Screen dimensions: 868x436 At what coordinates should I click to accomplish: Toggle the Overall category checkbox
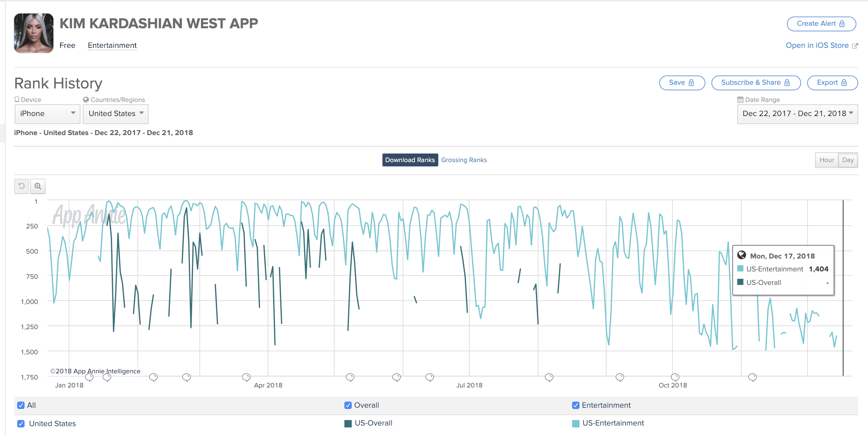pyautogui.click(x=348, y=405)
